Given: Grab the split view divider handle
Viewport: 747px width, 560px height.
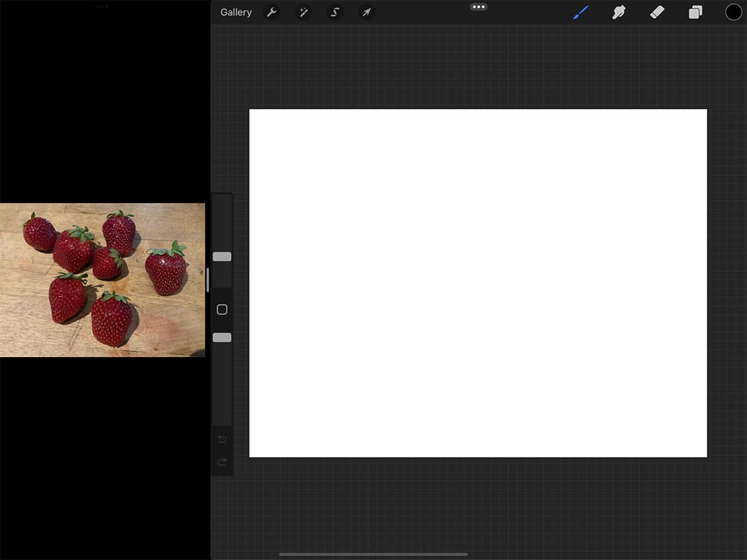Looking at the screenshot, I should [x=207, y=279].
